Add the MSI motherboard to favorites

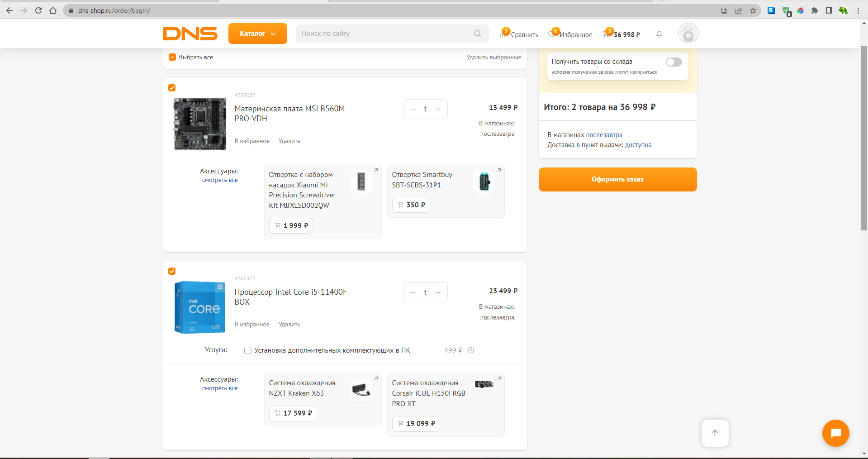pyautogui.click(x=252, y=141)
